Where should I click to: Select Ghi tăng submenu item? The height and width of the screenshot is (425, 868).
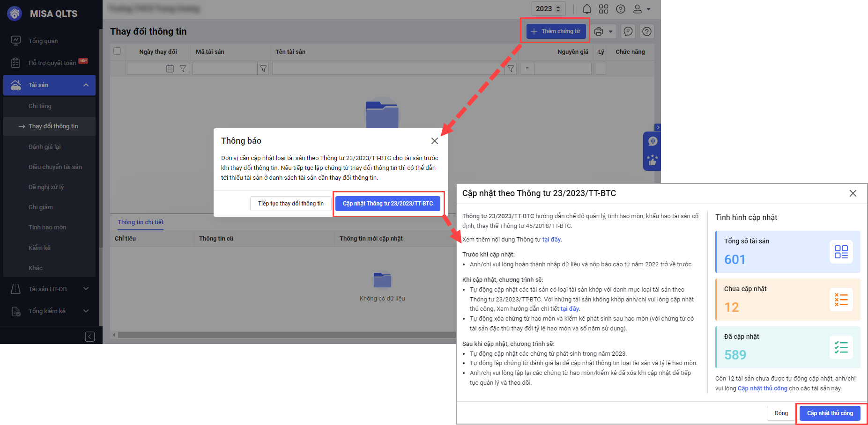tap(40, 106)
